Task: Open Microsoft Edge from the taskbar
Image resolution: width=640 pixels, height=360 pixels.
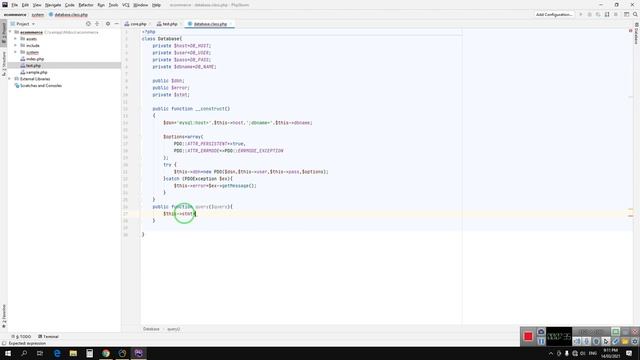Action: coord(57,353)
